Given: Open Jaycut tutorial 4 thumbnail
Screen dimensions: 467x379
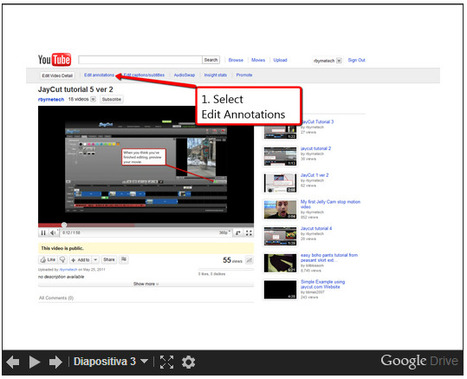Looking at the screenshot, I should pos(280,236).
